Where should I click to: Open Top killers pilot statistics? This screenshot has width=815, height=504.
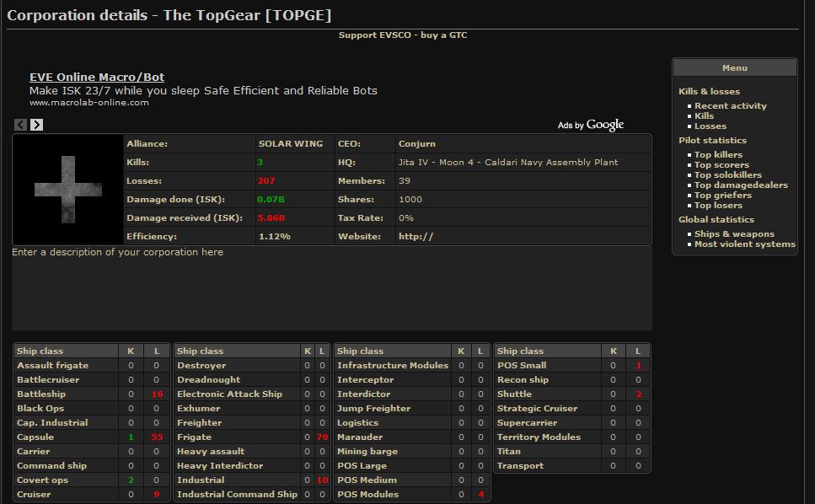(718, 154)
